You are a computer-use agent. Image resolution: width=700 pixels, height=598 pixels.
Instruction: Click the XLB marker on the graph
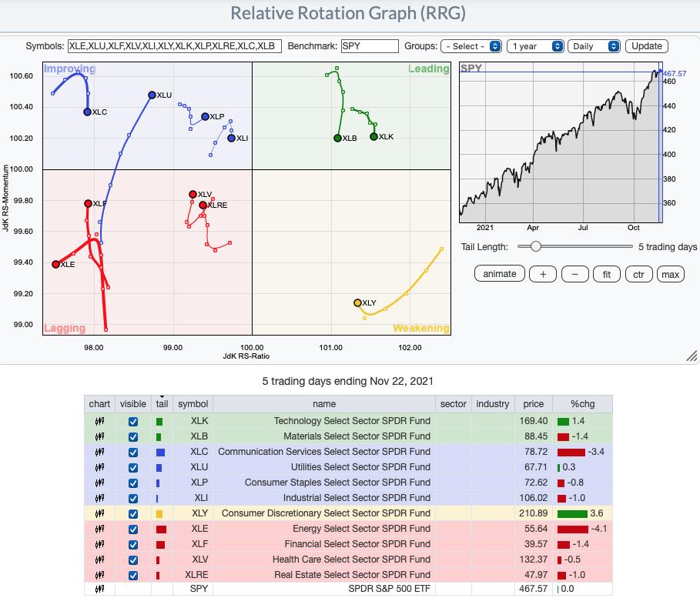(338, 139)
